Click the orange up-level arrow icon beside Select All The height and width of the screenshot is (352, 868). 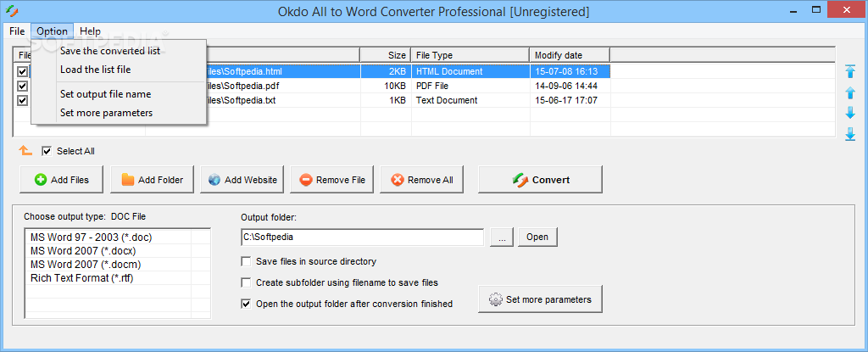(25, 150)
